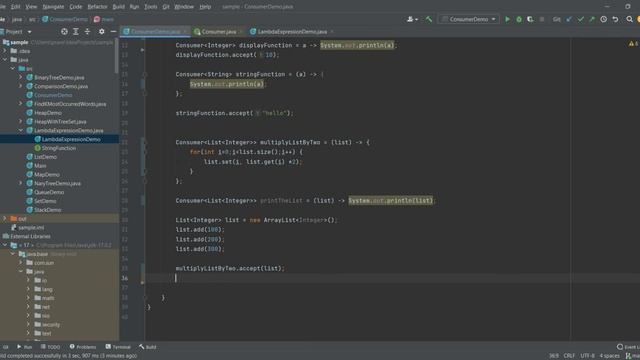Run ConsumerDemo with the green play button
Screen dimensions: 640x360
click(x=507, y=19)
